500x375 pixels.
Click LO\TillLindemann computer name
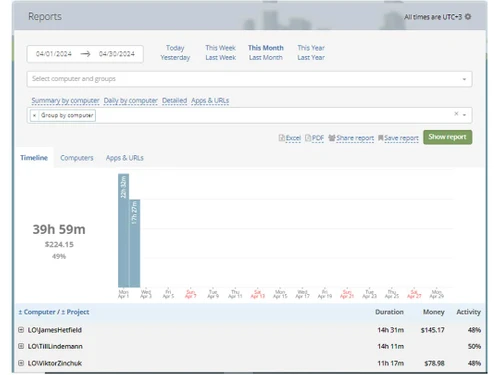tap(55, 346)
